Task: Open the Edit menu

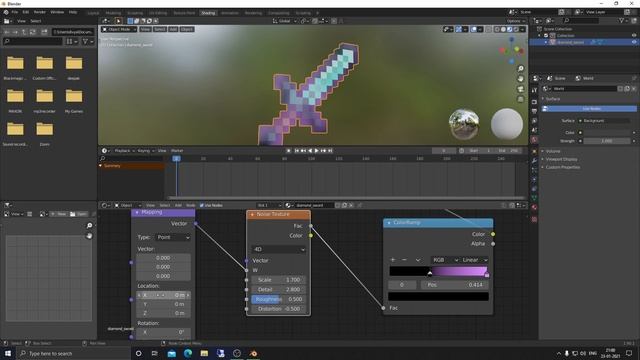Action: (x=26, y=12)
